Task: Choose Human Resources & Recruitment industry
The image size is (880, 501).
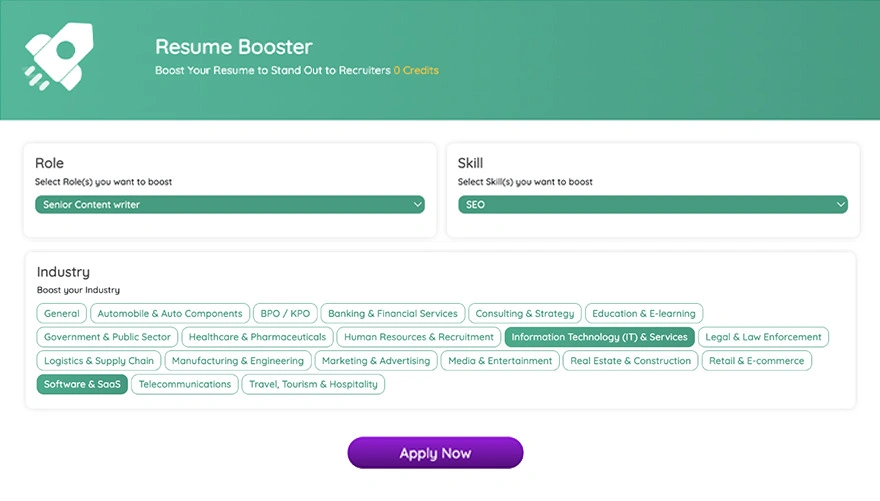Action: [x=419, y=337]
